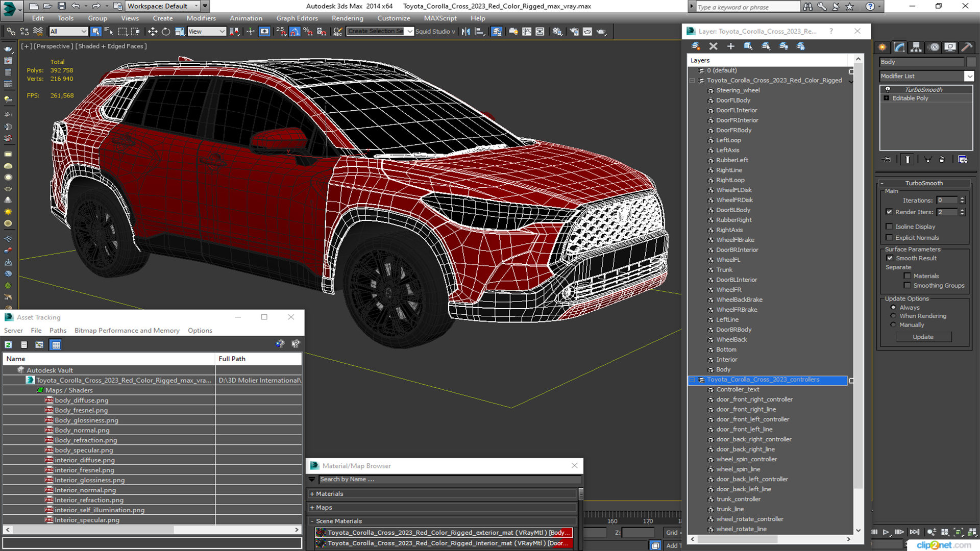
Task: Add selected objects to layer (plus icon)
Action: coord(730,46)
